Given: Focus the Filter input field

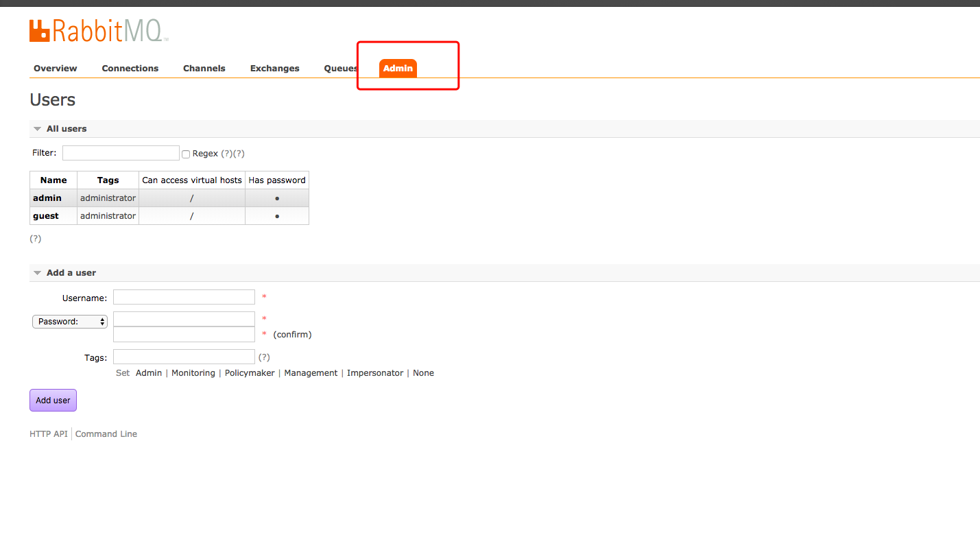Looking at the screenshot, I should coord(121,153).
